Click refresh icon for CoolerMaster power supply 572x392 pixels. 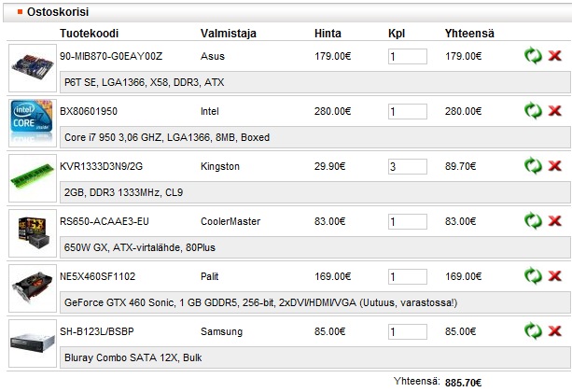point(533,221)
